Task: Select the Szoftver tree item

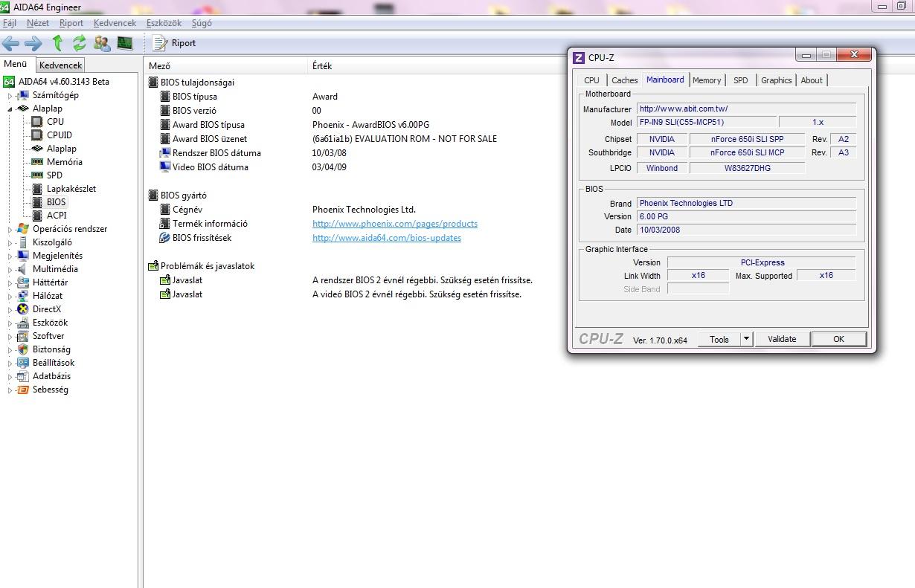Action: point(48,336)
